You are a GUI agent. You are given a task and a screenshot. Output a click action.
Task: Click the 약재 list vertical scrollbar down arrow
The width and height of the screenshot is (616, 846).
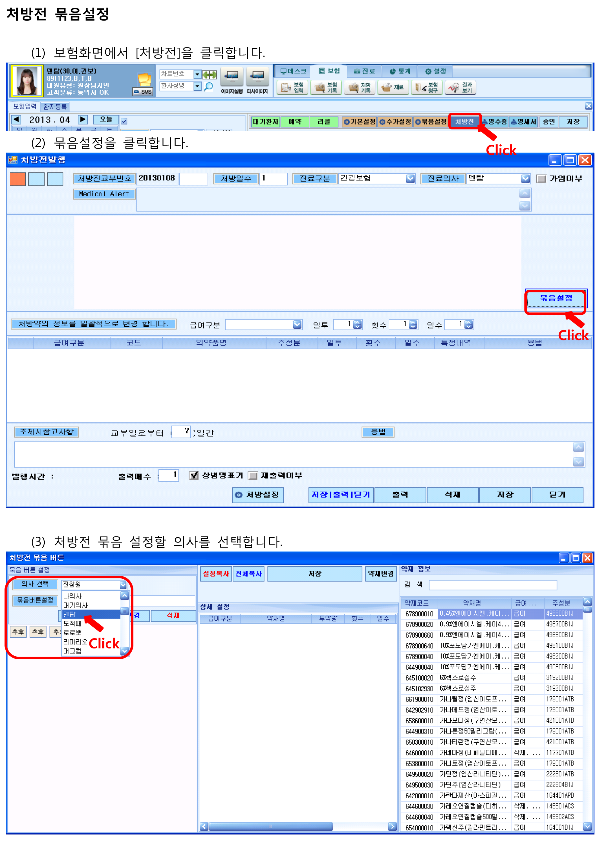pyautogui.click(x=587, y=826)
